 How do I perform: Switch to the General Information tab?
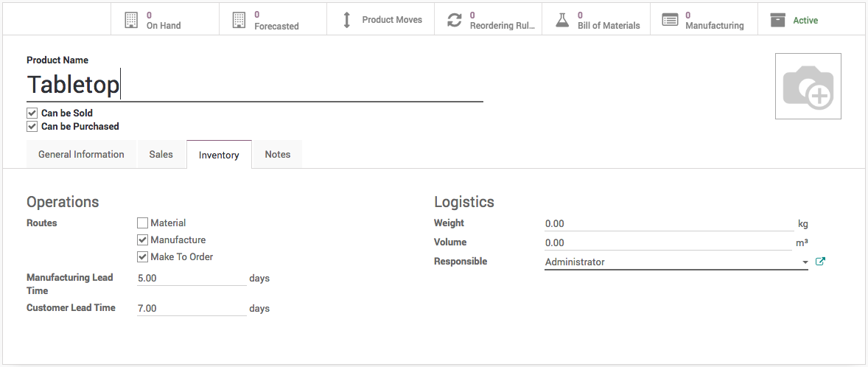point(81,155)
